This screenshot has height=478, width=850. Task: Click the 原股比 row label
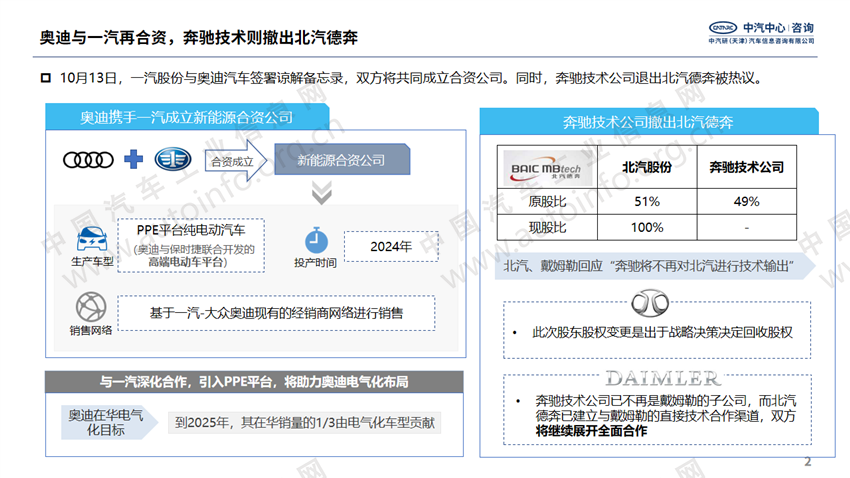pyautogui.click(x=547, y=202)
